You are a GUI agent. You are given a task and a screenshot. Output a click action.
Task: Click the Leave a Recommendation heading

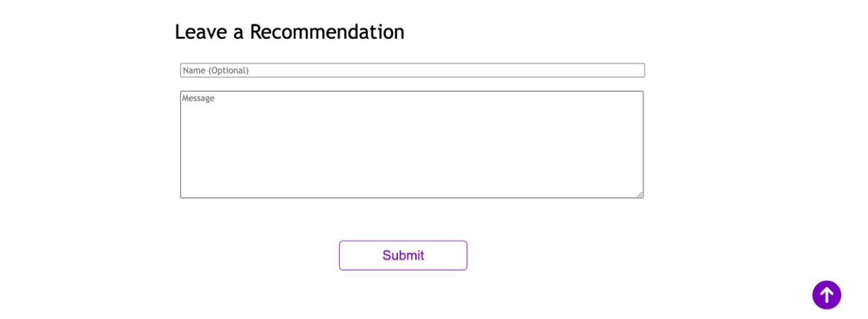click(289, 32)
